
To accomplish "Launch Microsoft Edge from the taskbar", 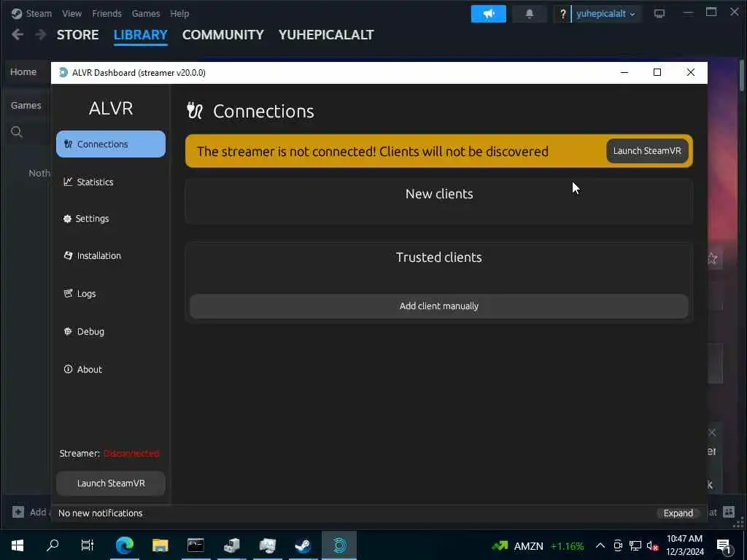I will 125,545.
